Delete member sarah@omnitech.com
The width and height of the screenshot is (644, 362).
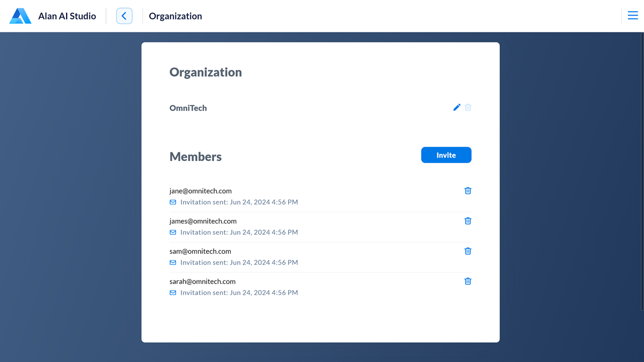pos(468,281)
